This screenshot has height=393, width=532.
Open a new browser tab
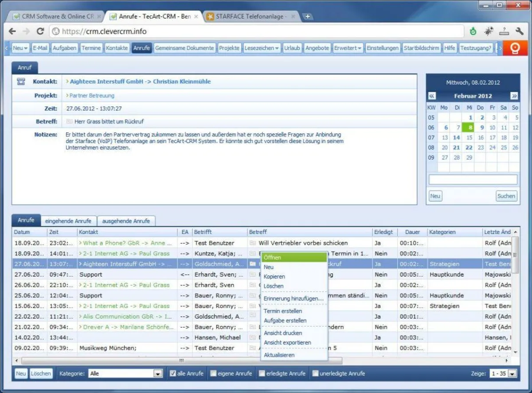[307, 17]
